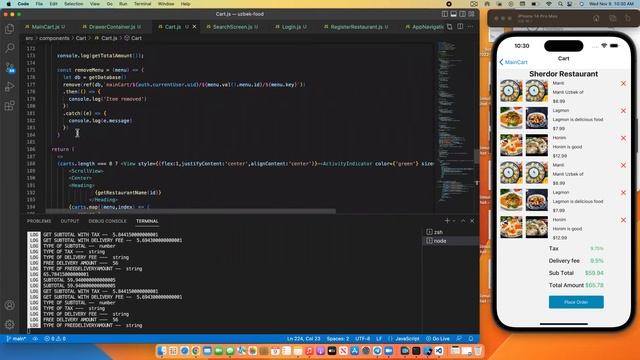Image resolution: width=640 pixels, height=360 pixels.
Task: Open the PROBLEMS panel tab
Action: (x=39, y=221)
